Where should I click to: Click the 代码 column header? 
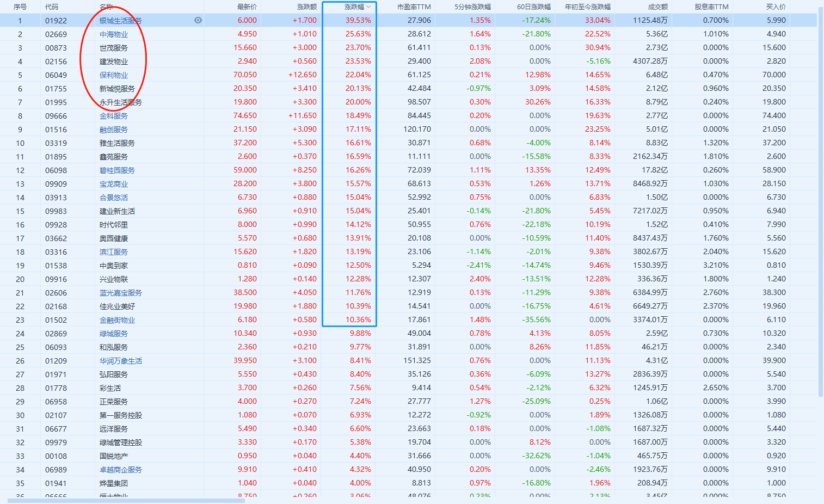tap(52, 7)
